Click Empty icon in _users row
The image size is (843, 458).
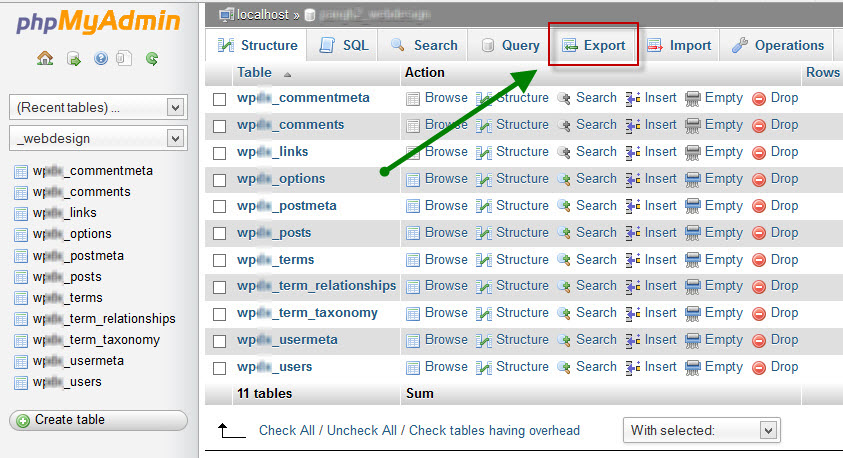click(x=693, y=367)
